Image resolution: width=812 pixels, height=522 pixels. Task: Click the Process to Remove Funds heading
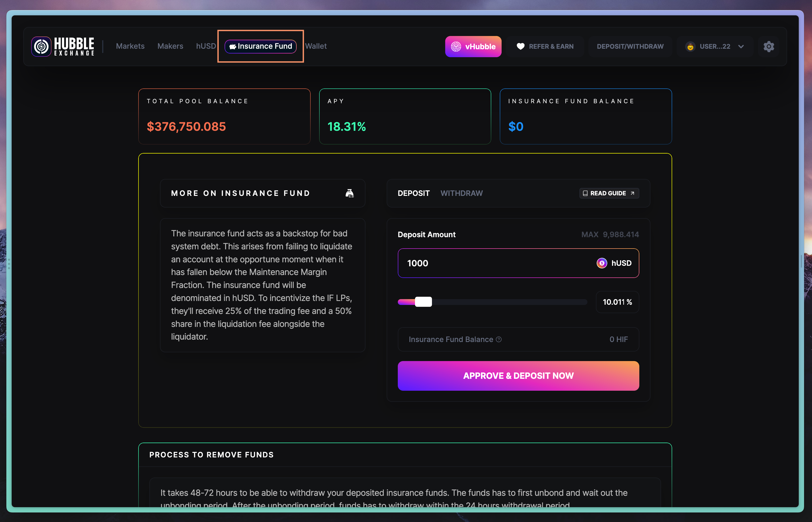[x=211, y=455]
